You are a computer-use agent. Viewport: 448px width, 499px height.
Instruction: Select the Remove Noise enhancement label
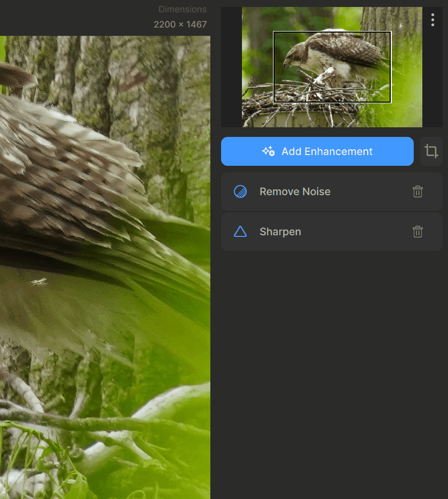pyautogui.click(x=295, y=191)
